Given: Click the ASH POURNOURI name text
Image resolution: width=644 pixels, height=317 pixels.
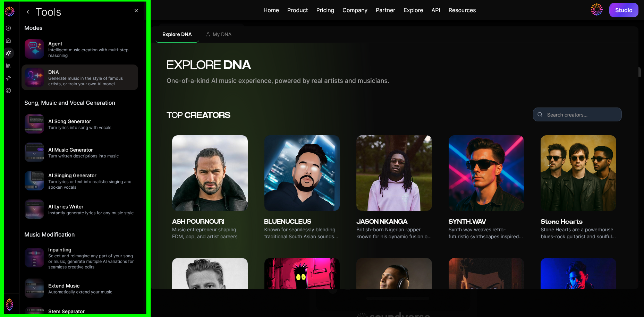Looking at the screenshot, I should (198, 222).
